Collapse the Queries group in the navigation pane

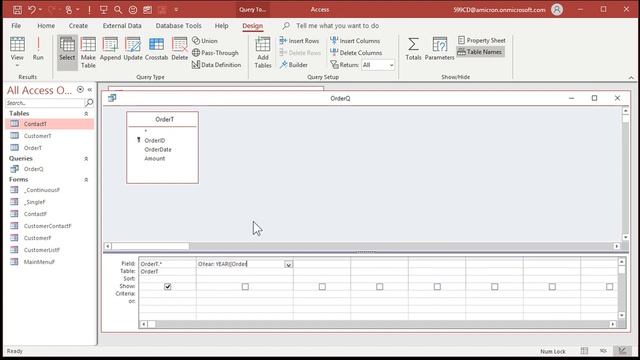pos(86,158)
